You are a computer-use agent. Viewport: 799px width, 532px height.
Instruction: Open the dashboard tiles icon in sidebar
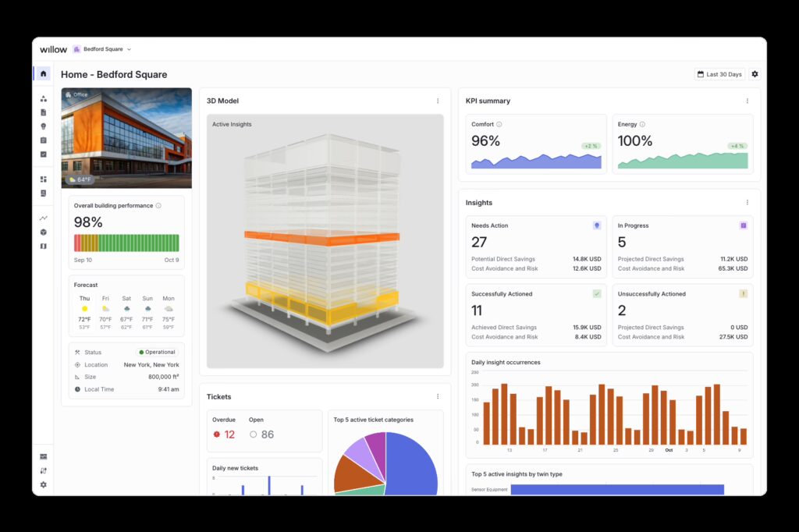44,179
